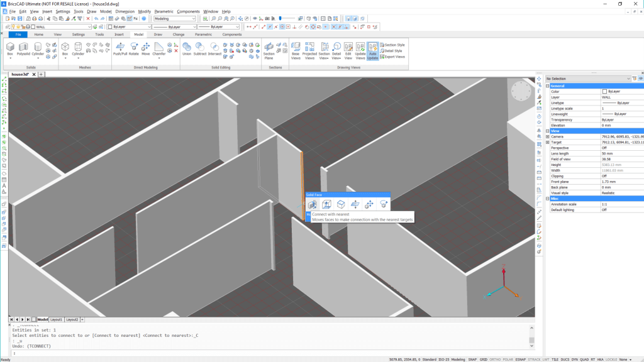
Task: Toggle Auto Update for drawing views
Action: (x=374, y=50)
